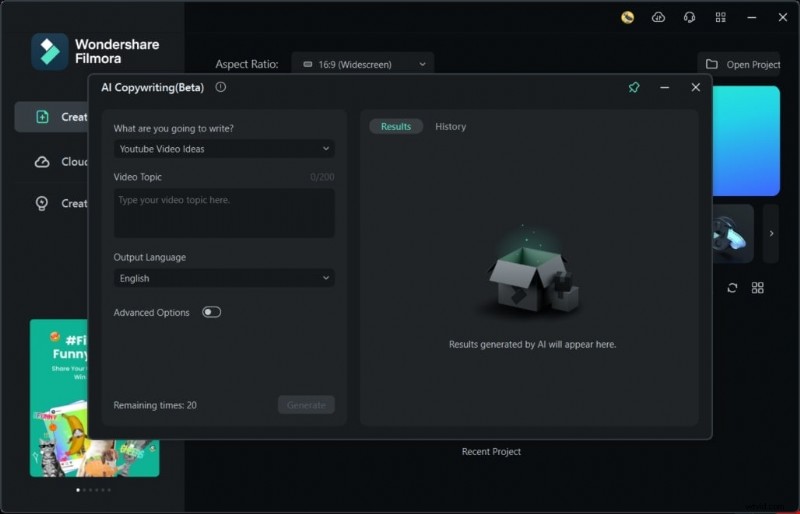Expand the 'What are you going to write' dropdown

pyautogui.click(x=224, y=149)
